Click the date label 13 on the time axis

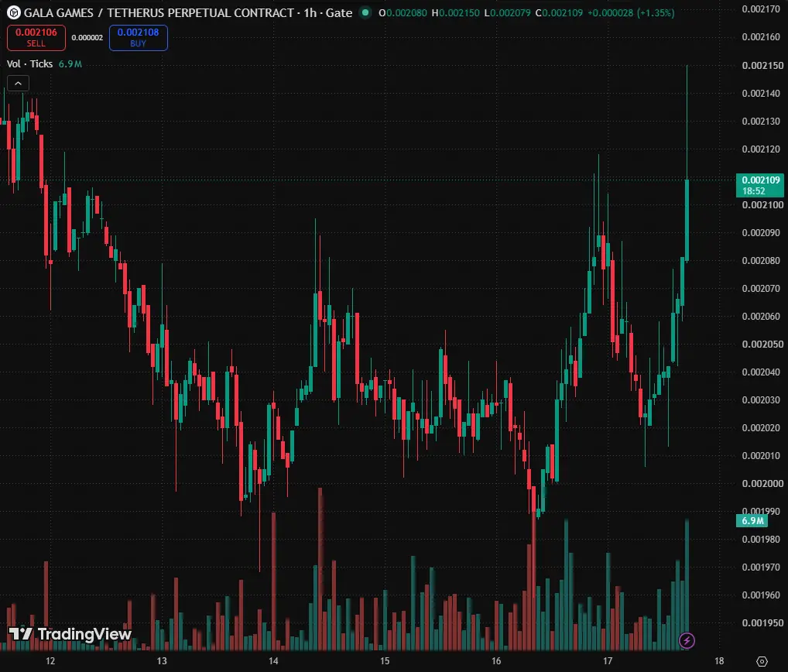coord(162,661)
